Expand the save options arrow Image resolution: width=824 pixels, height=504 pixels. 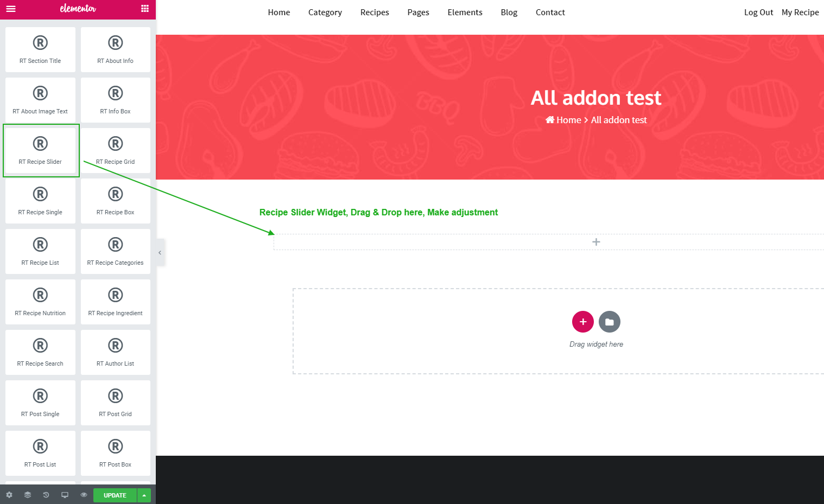(x=144, y=495)
